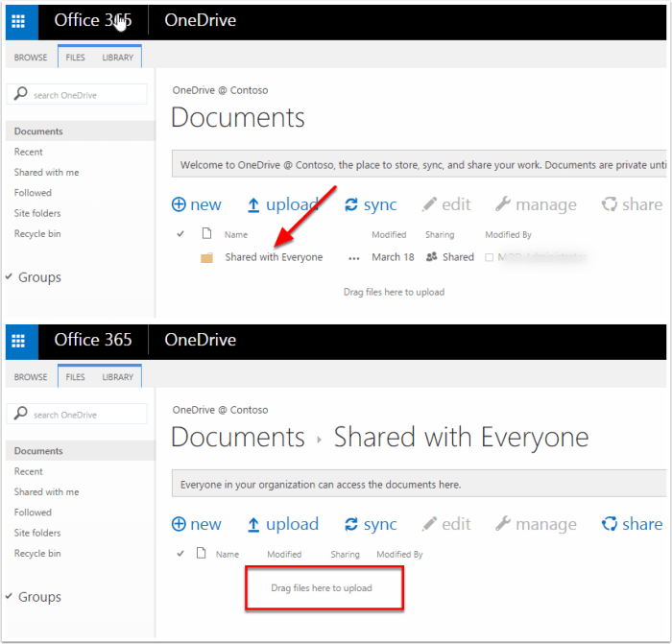Click Office 365 title in top panel
This screenshot has height=644, width=672.
pos(92,20)
